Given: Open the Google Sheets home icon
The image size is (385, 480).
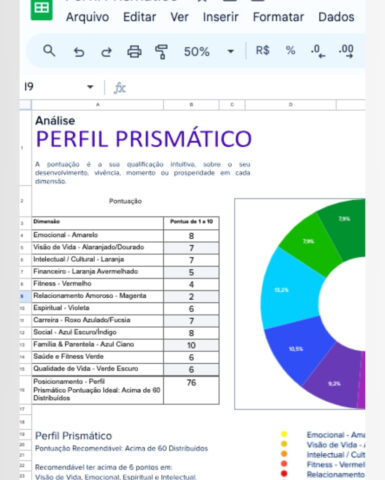Looking at the screenshot, I should click(41, 9).
